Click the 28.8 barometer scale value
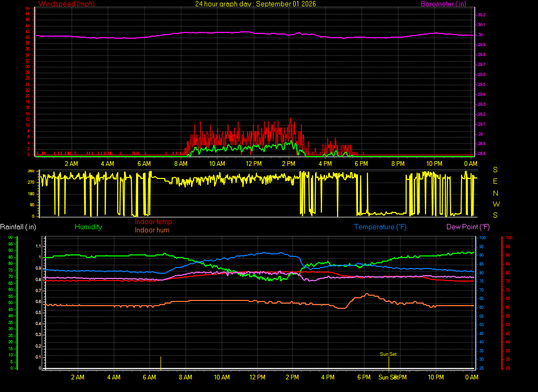The height and width of the screenshot is (392, 538). coord(481,153)
